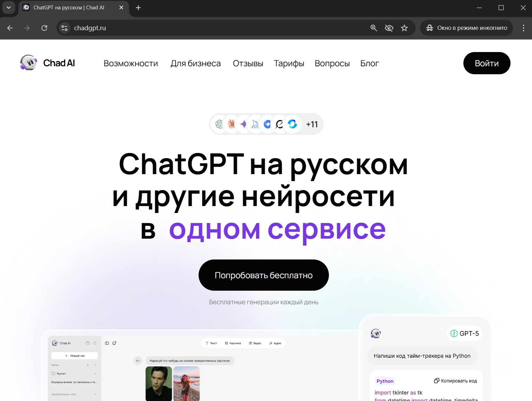Click the man portrait thumbnail
This screenshot has width=532, height=401.
(x=159, y=384)
